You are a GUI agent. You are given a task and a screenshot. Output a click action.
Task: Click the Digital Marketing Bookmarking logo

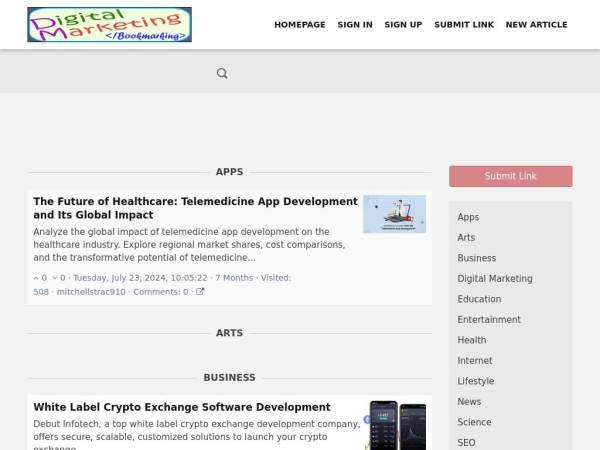tap(109, 25)
